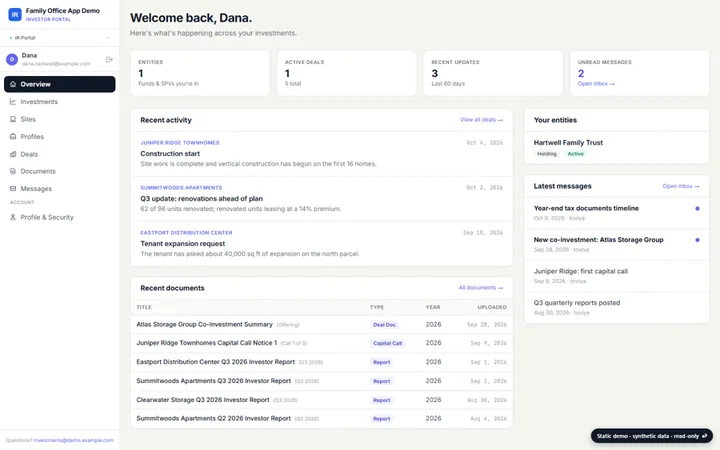This screenshot has width=720, height=450.
Task: Open Q3 update: renovations ahead of plan
Action: click(202, 199)
